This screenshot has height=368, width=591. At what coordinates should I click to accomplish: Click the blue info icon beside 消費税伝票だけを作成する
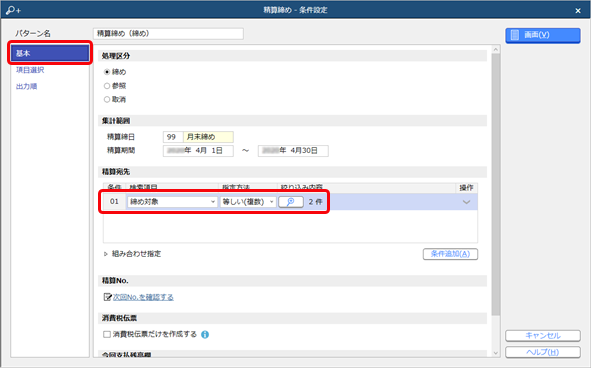coord(205,334)
